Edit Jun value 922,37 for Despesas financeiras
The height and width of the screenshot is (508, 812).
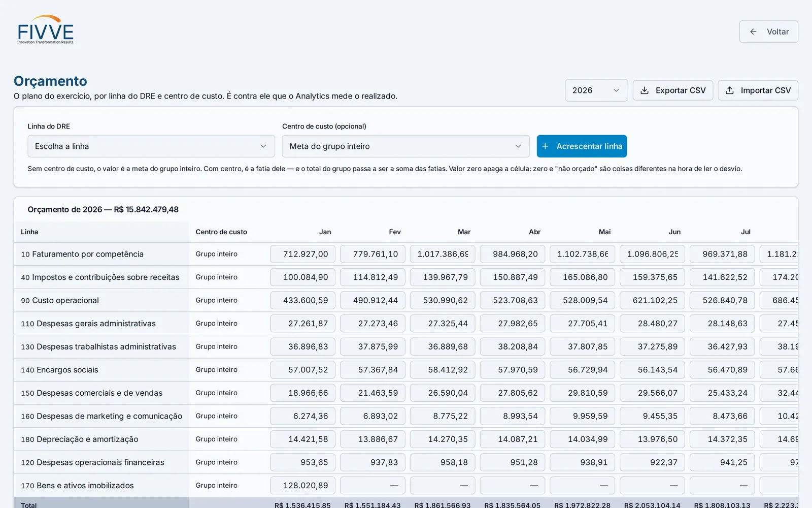pyautogui.click(x=652, y=462)
